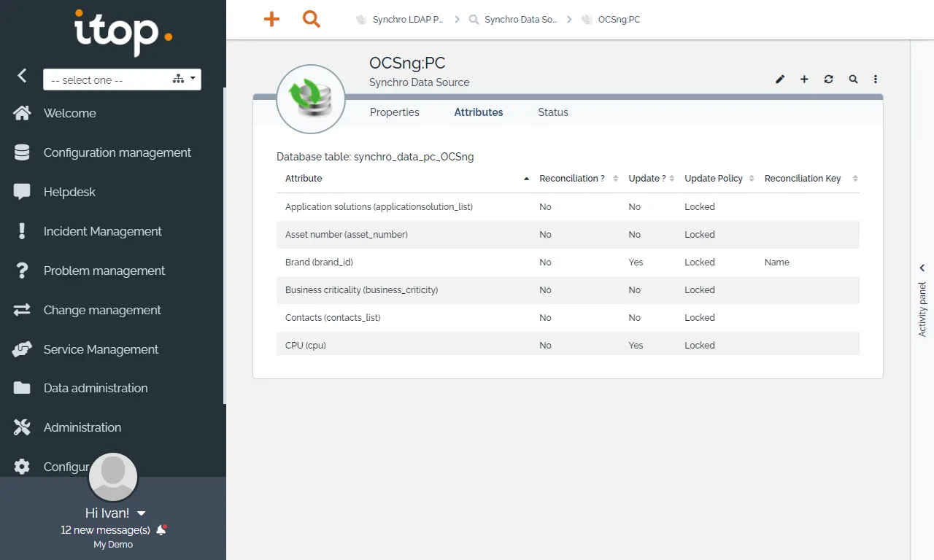Click the Change management arrows icon
This screenshot has height=560, width=934.
pyautogui.click(x=22, y=310)
